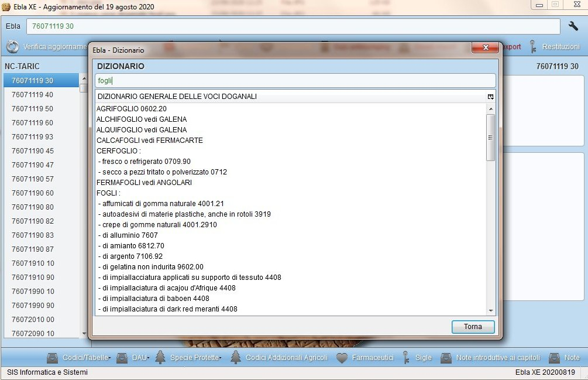Select code 76071190 87
Screen dimensions: 588x380
point(42,249)
